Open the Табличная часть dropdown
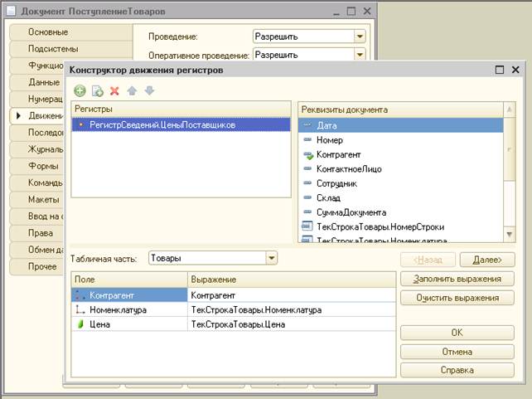Image resolution: width=532 pixels, height=399 pixels. tap(271, 258)
